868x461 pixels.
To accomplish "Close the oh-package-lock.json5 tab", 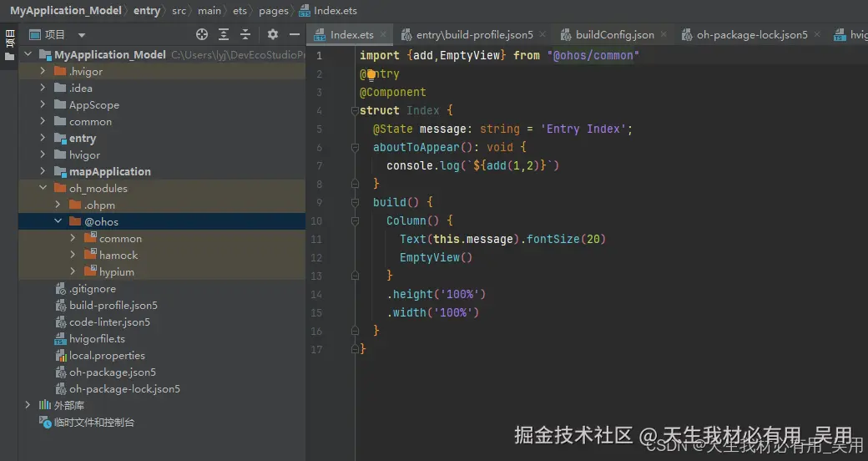I will (816, 34).
